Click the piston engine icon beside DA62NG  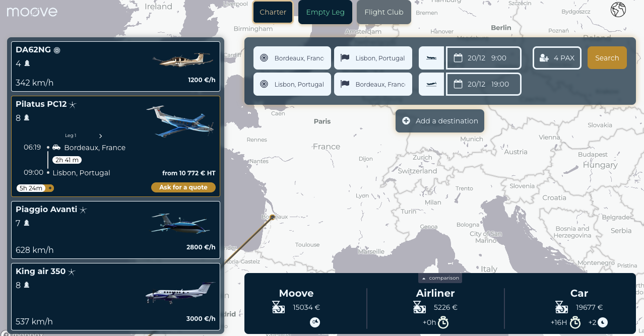tap(57, 50)
